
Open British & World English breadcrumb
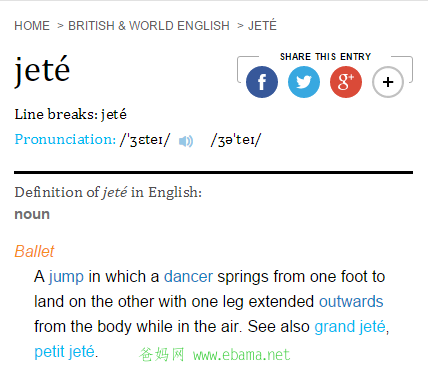point(149,26)
